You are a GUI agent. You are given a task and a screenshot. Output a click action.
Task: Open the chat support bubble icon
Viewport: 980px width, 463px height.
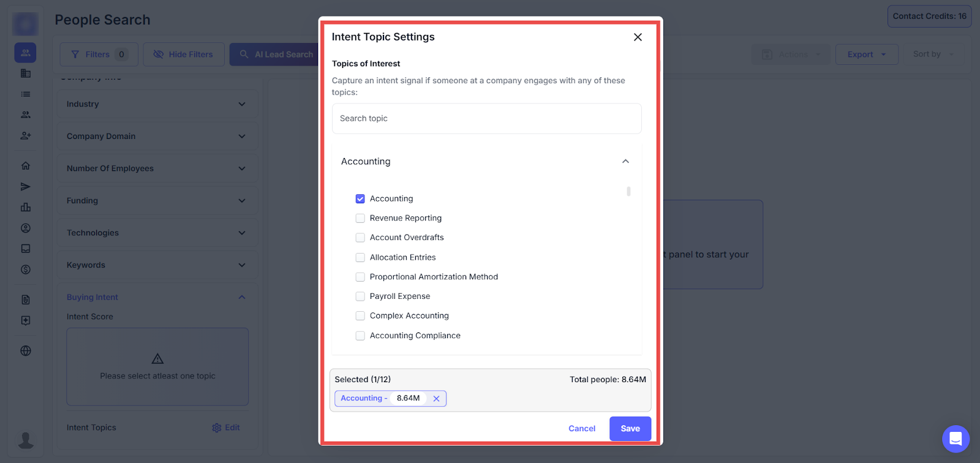coord(956,439)
